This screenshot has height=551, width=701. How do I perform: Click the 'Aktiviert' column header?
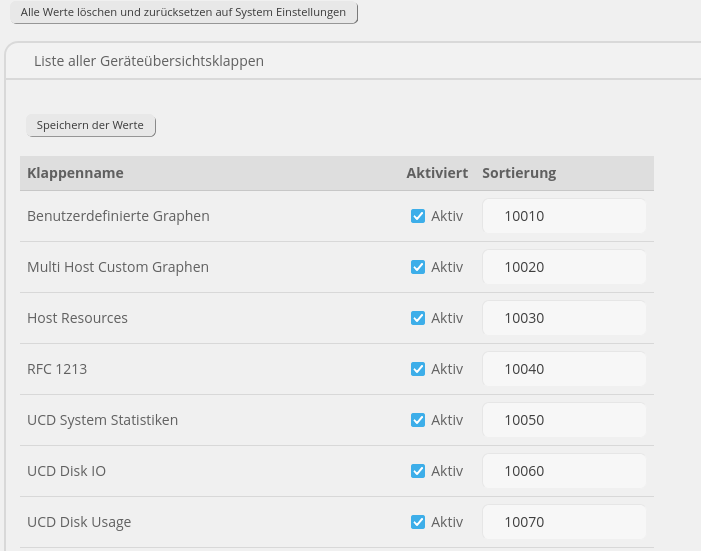[437, 173]
